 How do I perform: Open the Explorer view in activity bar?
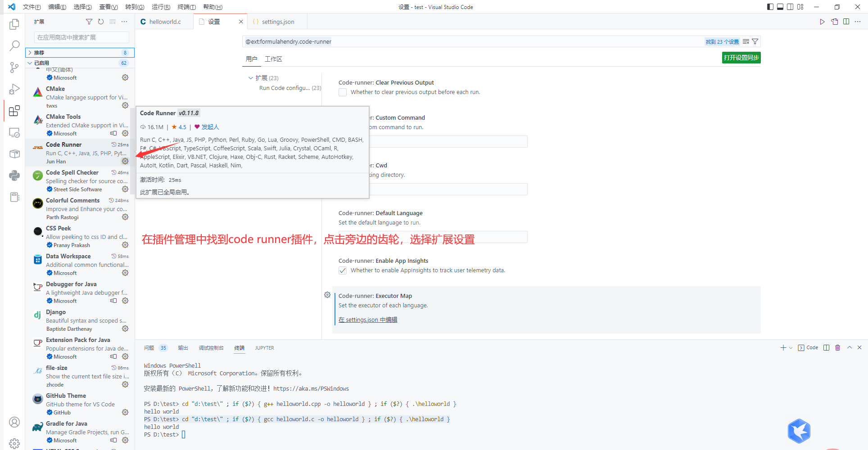tap(14, 24)
